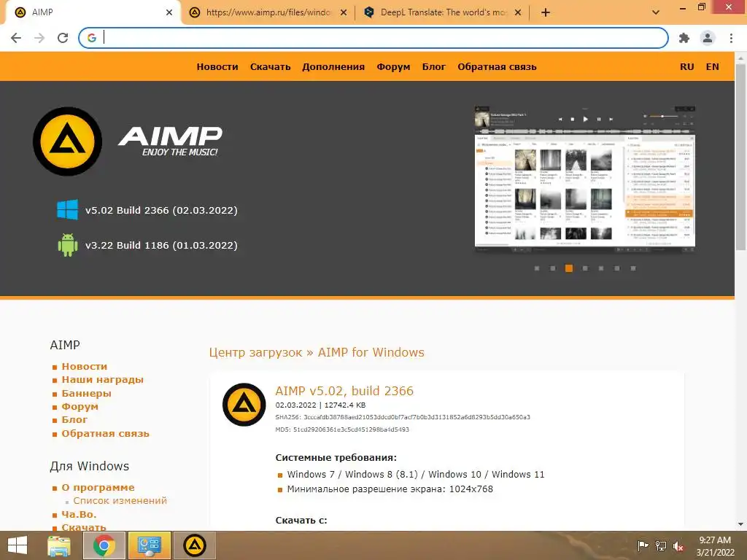
Task: Close the AIMP browser tab
Action: [x=169, y=12]
